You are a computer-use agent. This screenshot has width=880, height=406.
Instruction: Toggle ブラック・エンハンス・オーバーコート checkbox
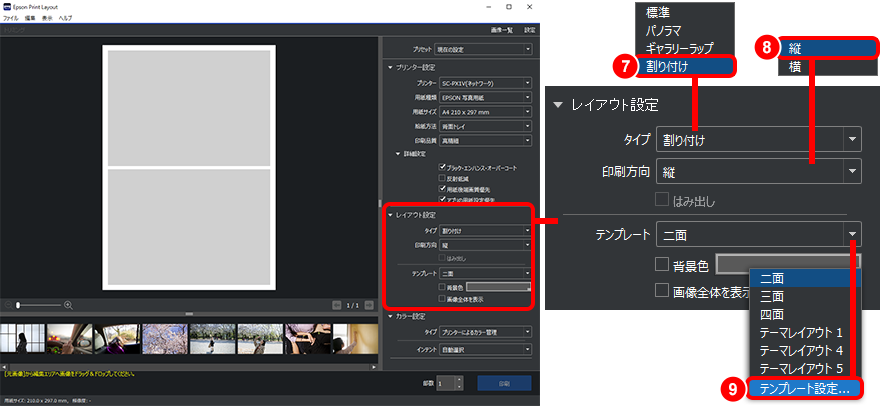[x=442, y=167]
